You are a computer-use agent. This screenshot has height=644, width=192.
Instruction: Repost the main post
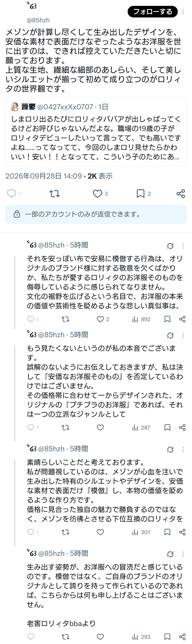[54, 193]
